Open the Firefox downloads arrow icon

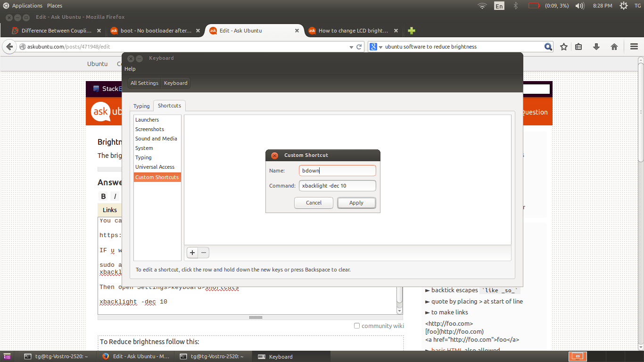[596, 47]
